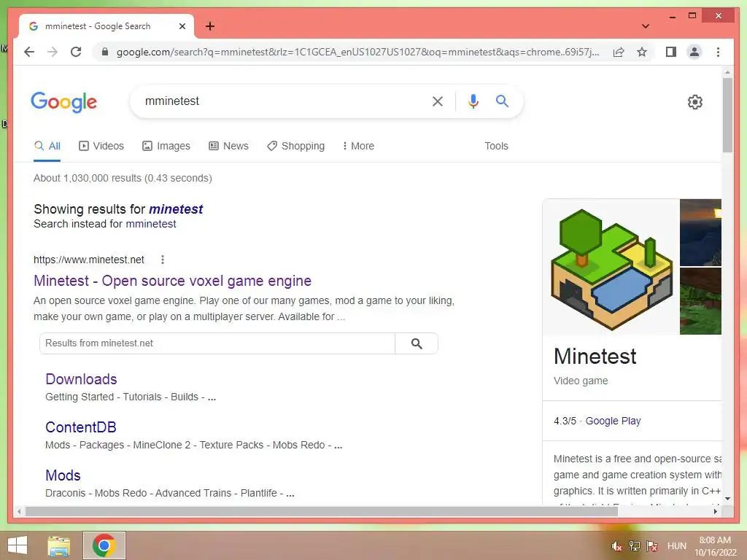
Task: Start voice search with microphone
Action: pyautogui.click(x=473, y=101)
